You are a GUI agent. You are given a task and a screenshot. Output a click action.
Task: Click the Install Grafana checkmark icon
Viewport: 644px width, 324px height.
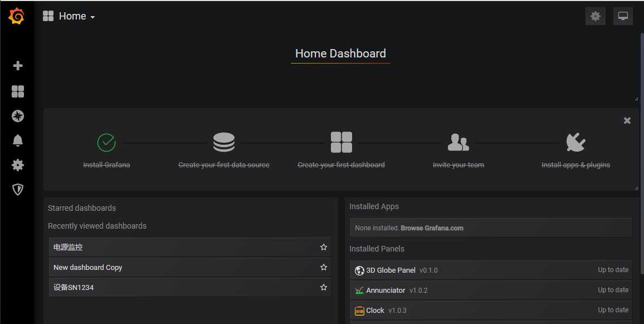(x=106, y=142)
